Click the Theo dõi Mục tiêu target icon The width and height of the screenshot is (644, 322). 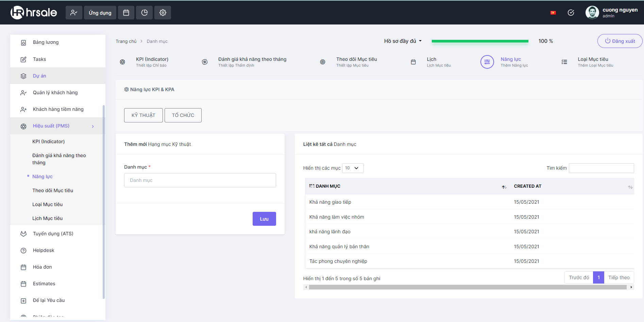[323, 62]
